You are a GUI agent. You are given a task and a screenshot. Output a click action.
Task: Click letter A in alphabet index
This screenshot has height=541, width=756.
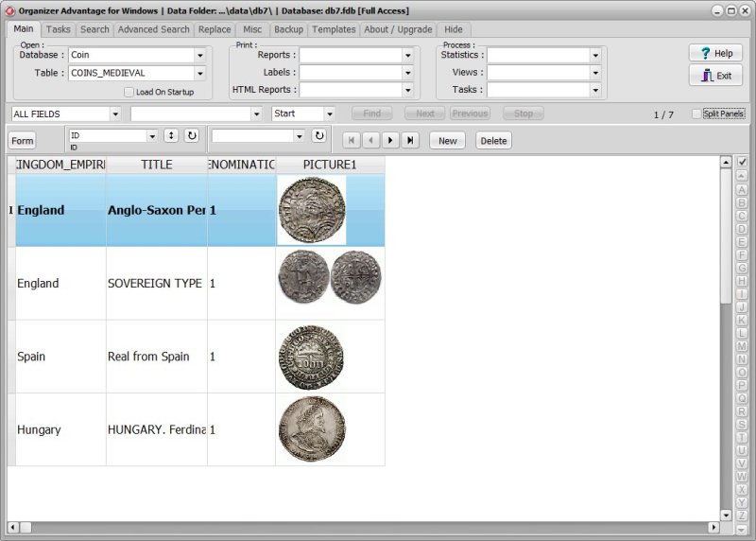(742, 190)
